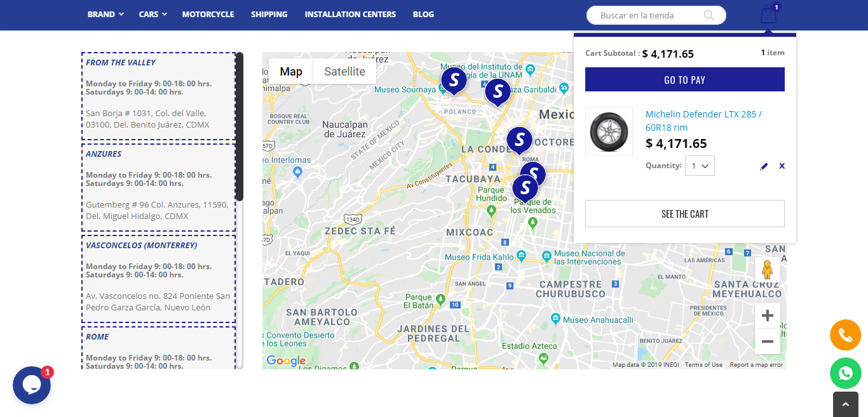Select store marker near Plaza Garibaldi
Viewport: 868px width, 417px height.
pyautogui.click(x=498, y=93)
